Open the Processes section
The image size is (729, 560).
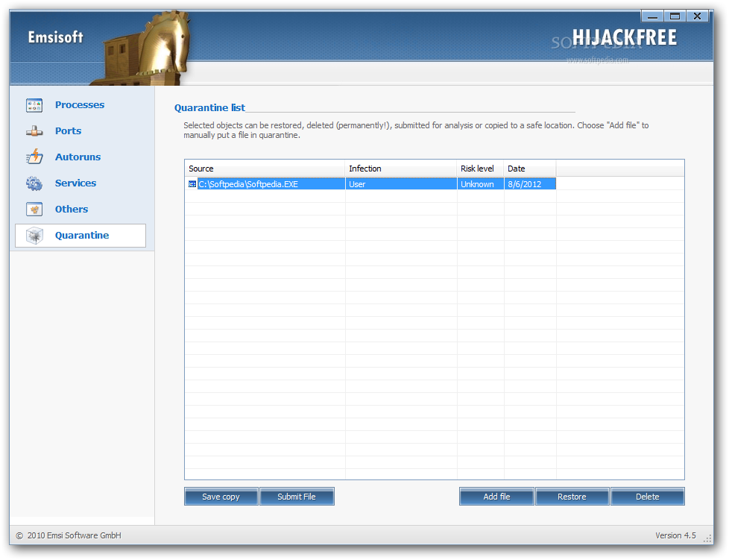(x=80, y=105)
